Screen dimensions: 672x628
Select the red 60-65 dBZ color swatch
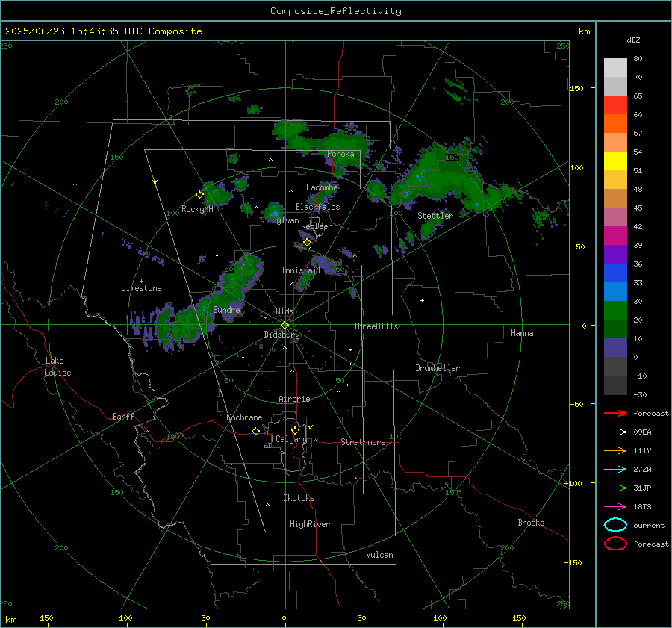pos(615,105)
